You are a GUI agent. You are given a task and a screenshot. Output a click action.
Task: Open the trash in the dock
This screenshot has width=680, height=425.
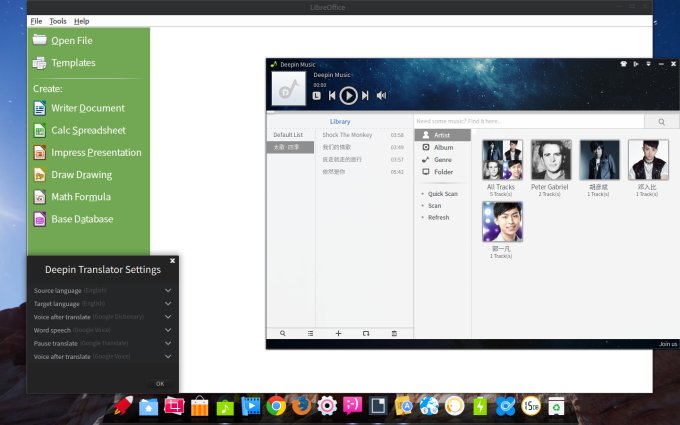click(x=556, y=406)
